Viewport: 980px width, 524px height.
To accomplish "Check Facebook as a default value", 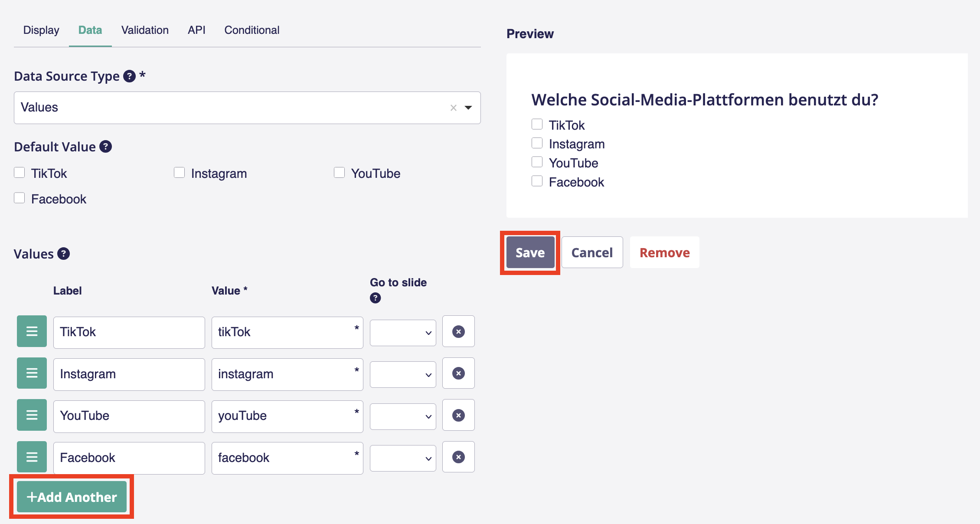I will (x=20, y=198).
